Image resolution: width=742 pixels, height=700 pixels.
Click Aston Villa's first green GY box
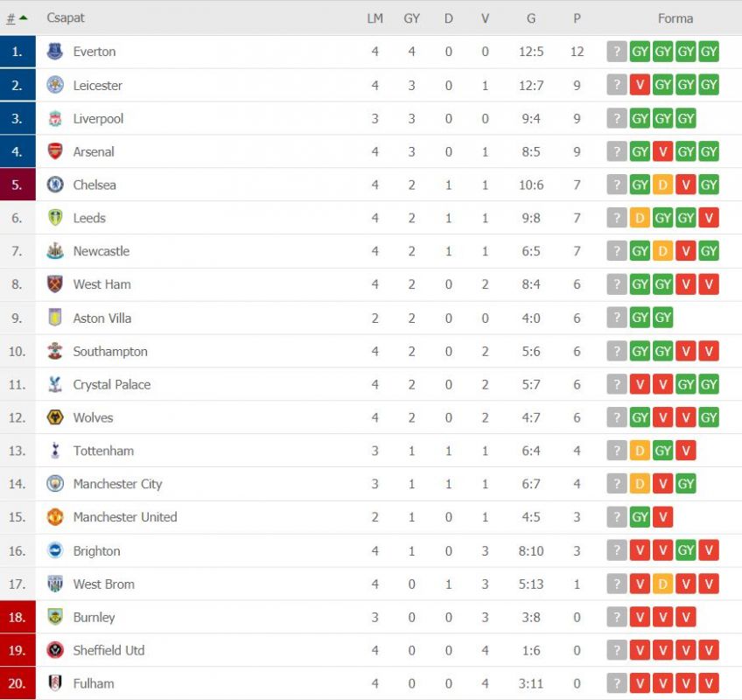[x=640, y=317]
